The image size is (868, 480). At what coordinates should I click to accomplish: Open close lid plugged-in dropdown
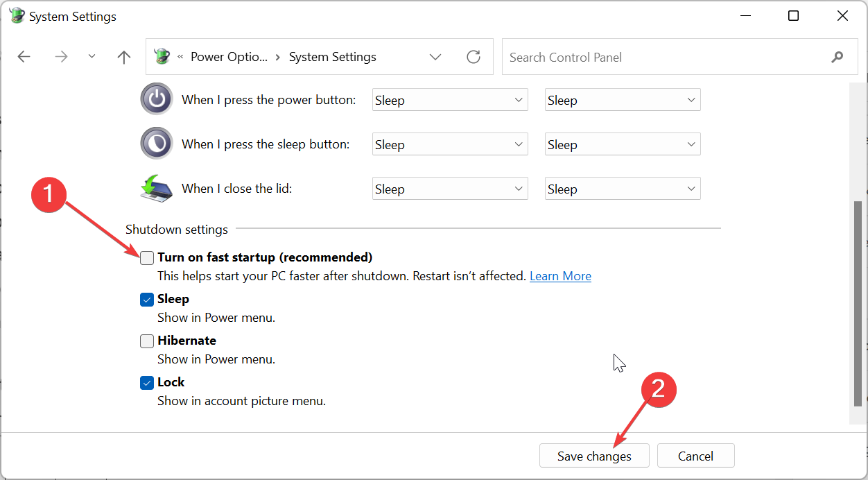tap(623, 189)
